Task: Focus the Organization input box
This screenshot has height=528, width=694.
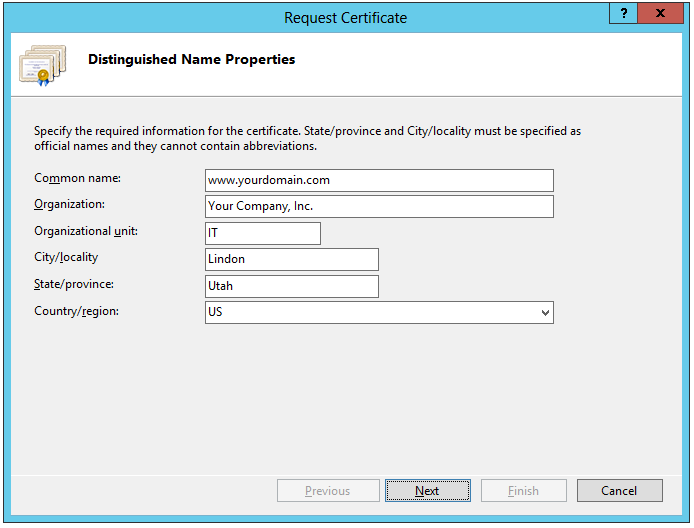Action: tap(378, 206)
